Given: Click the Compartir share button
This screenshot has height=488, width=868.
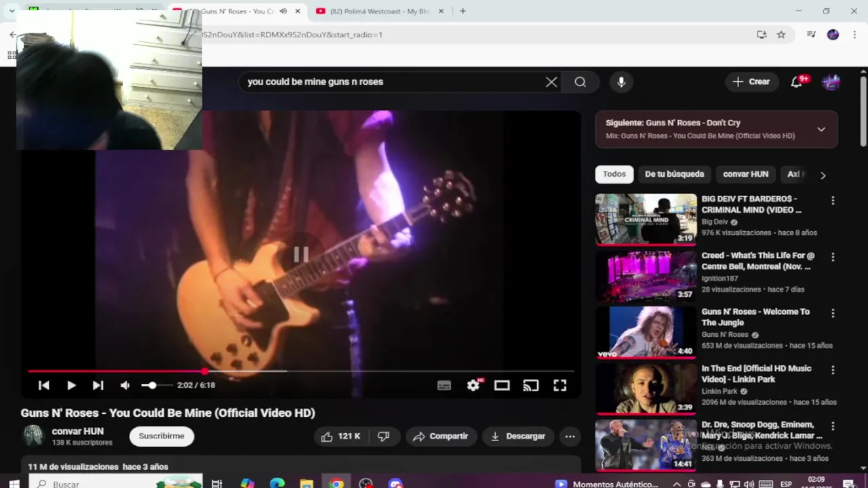Looking at the screenshot, I should click(x=441, y=436).
